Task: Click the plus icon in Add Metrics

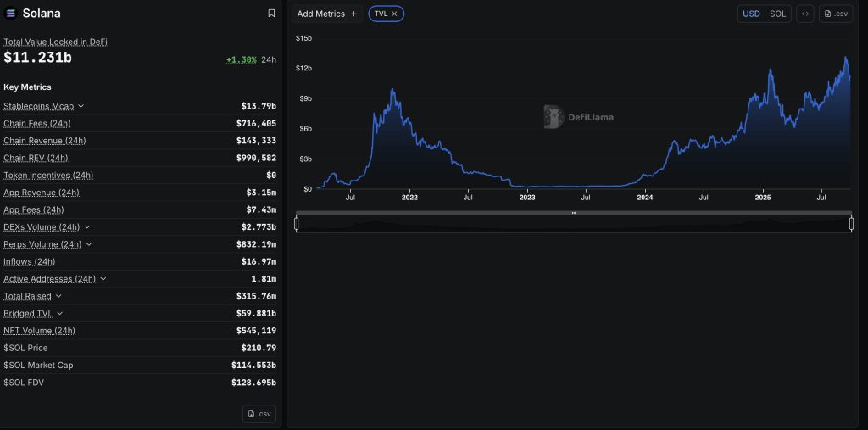Action: pyautogui.click(x=354, y=14)
